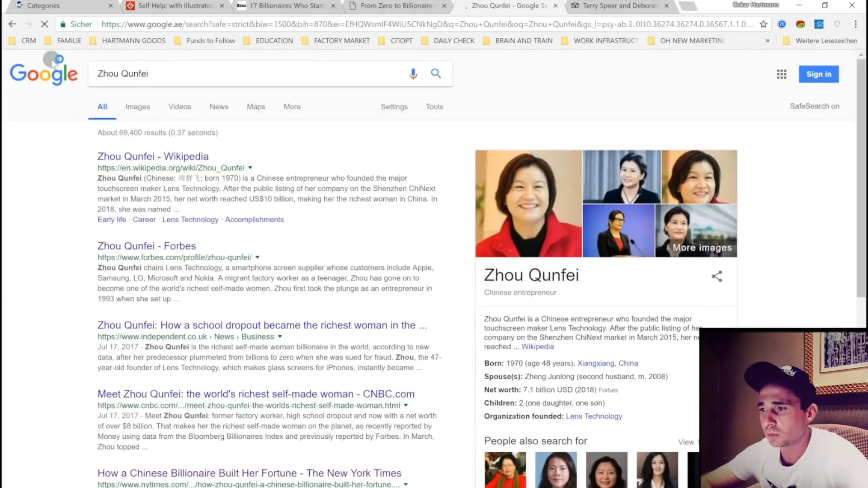
Task: Click the browser address bar URL
Action: [427, 24]
